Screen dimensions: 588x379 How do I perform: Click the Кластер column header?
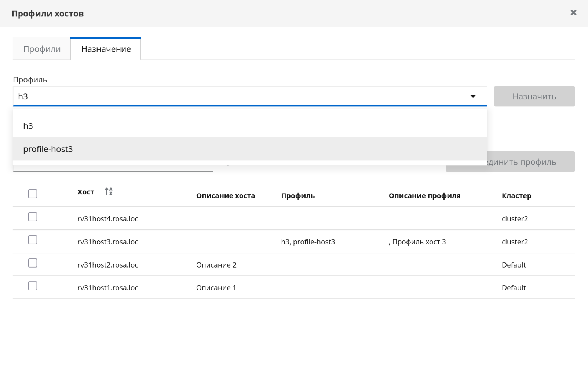point(516,196)
